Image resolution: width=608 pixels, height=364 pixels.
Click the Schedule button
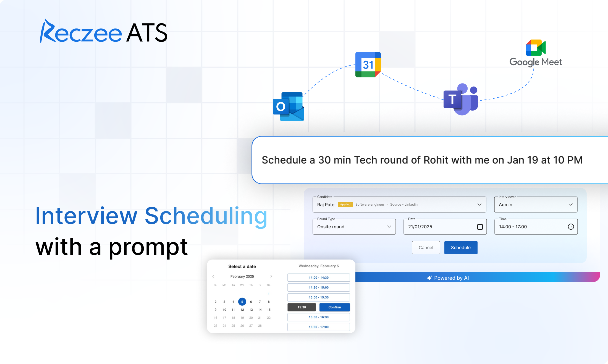point(460,248)
